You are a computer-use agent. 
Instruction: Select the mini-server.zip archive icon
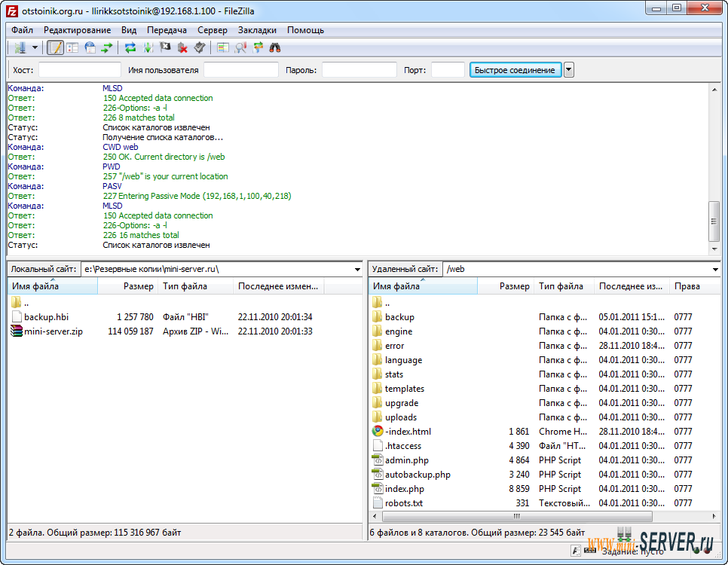pyautogui.click(x=17, y=331)
